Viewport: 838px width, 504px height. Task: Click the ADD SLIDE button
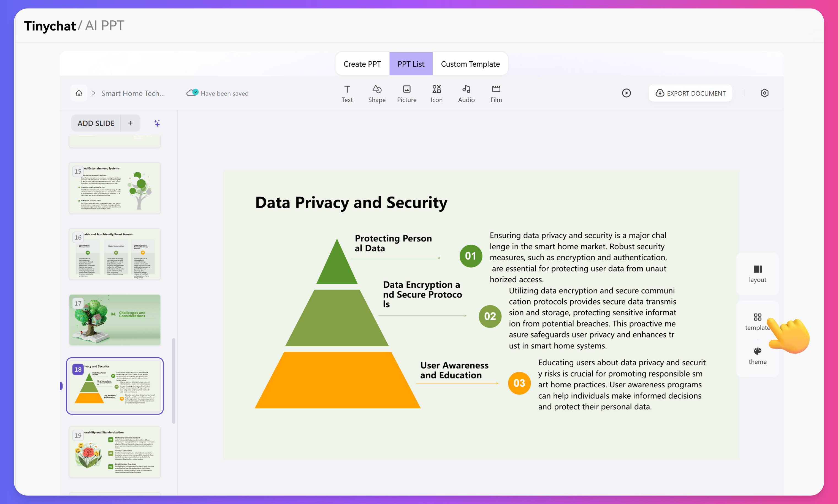(x=96, y=123)
